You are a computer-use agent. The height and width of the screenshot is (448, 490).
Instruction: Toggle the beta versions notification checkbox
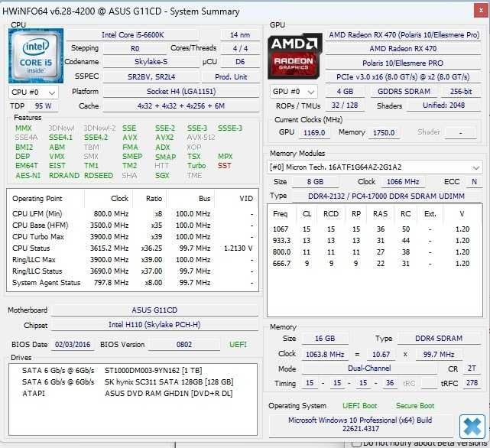point(356,443)
